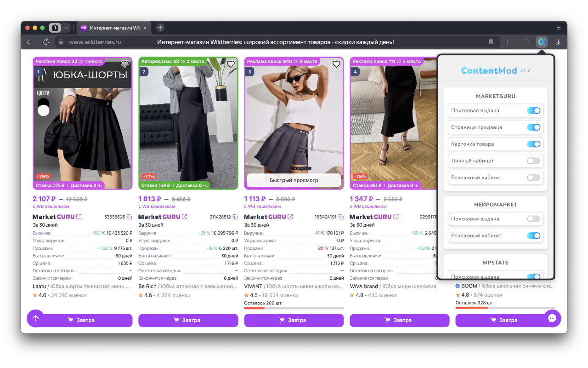Viewport: 588px width, 368px height.
Task: Select the white color circle on the Laatu image
Action: tap(43, 111)
